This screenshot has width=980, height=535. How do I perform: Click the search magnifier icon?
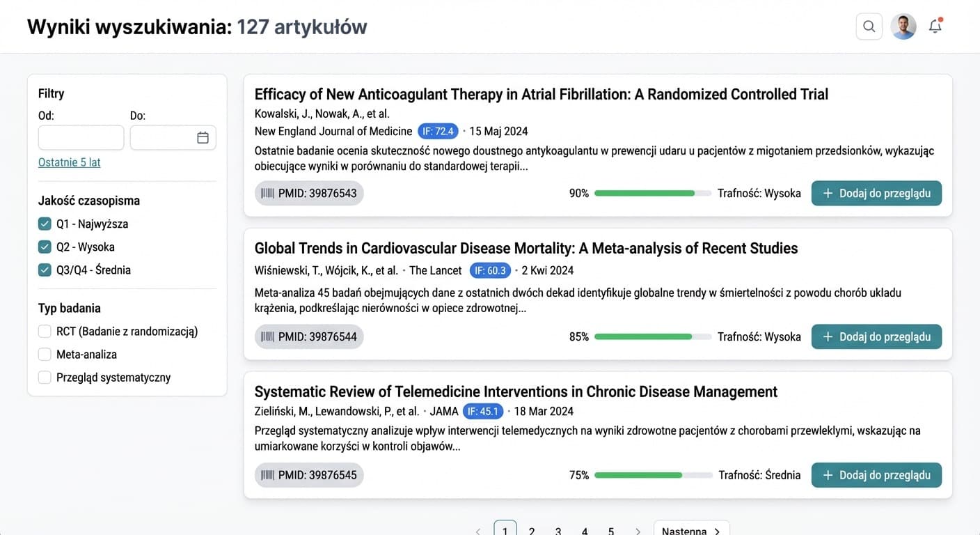869,26
